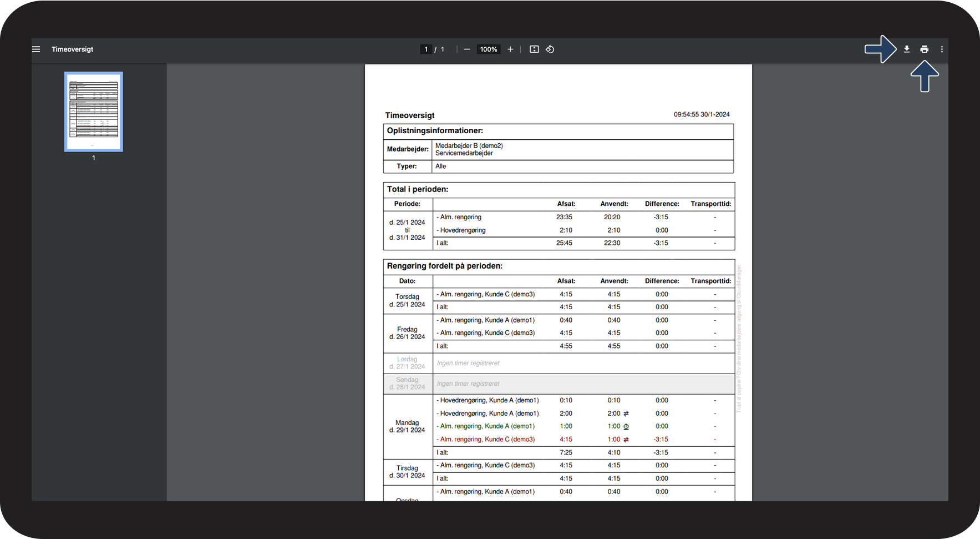Viewport: 980px width, 539px height.
Task: Click the fit to page icon
Action: coord(534,49)
